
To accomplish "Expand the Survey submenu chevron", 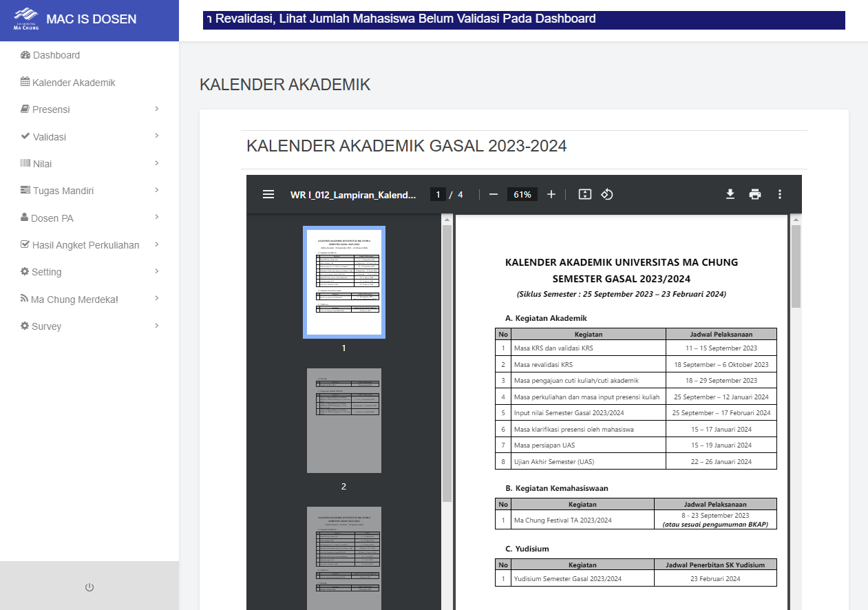I will (x=157, y=326).
